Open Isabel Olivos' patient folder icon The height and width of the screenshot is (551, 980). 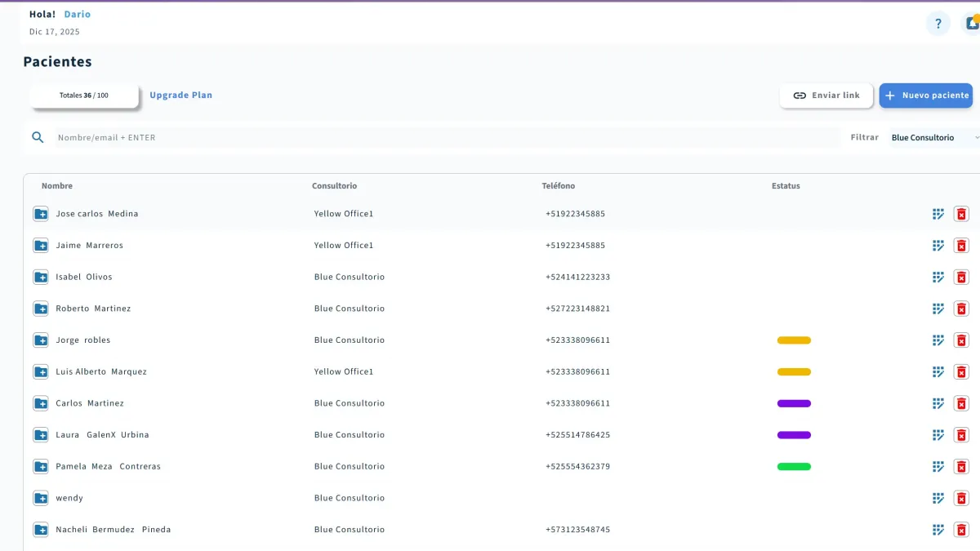tap(41, 278)
